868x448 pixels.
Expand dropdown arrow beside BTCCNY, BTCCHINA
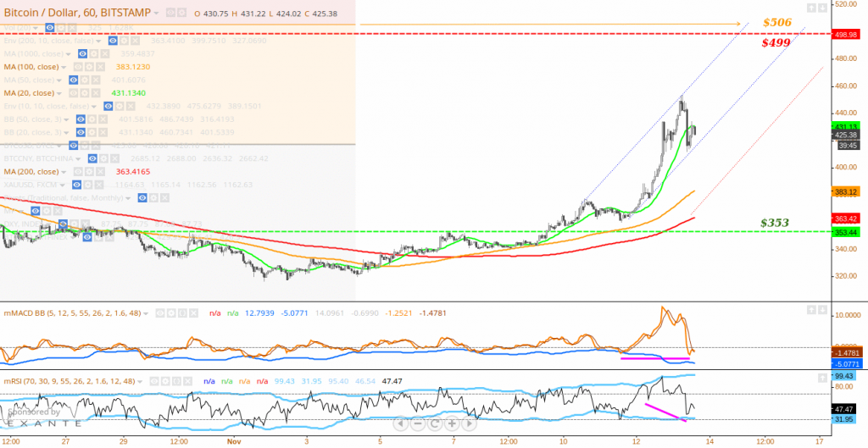78,159
